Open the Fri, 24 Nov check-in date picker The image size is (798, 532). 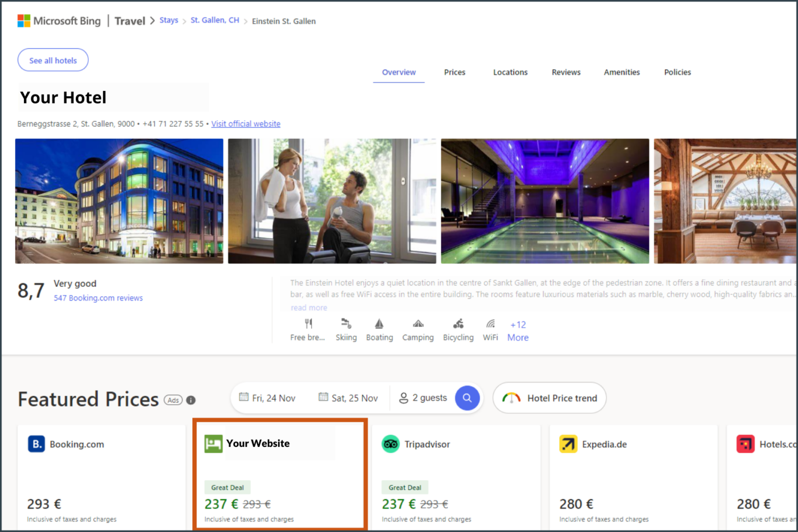point(268,398)
